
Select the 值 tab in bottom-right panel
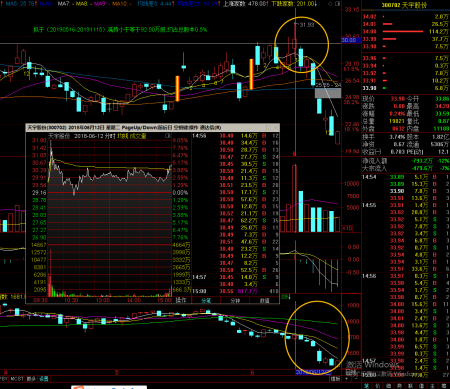422,386
